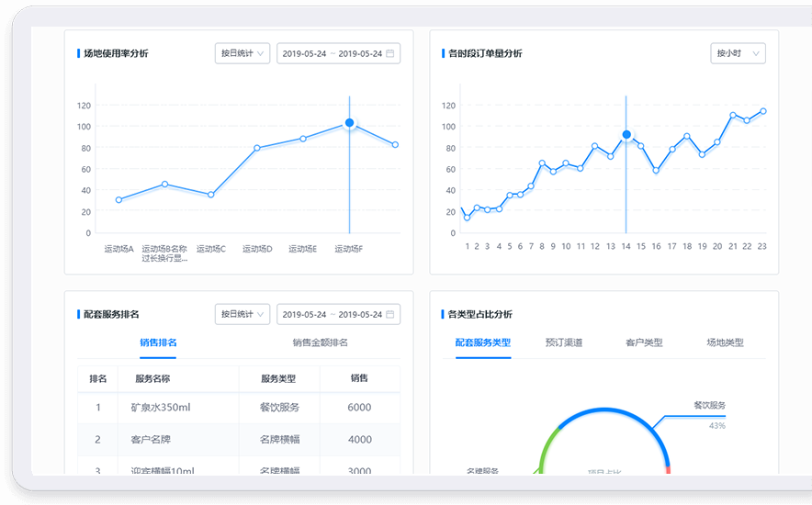The height and width of the screenshot is (505, 812).
Task: Switch to 销售排名 tab
Action: (158, 342)
